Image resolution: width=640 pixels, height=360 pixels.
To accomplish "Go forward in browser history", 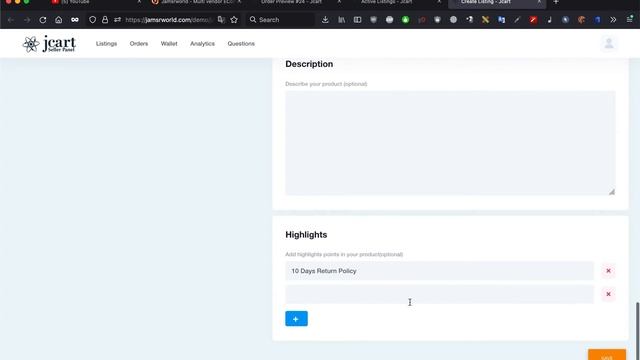I will coord(27,20).
